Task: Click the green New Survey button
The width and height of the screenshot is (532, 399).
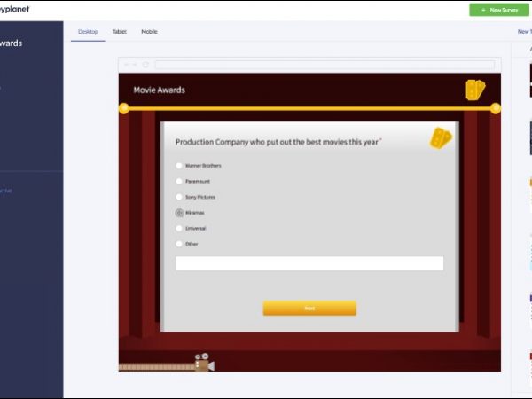Action: pyautogui.click(x=499, y=10)
